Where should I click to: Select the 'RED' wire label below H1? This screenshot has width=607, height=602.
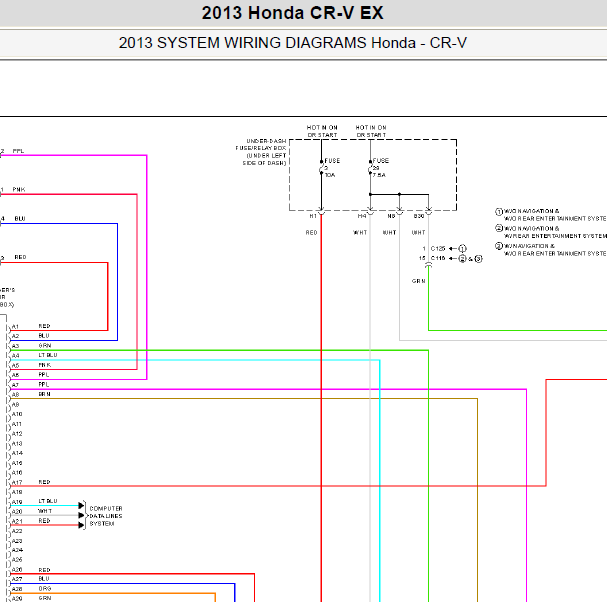coord(311,233)
